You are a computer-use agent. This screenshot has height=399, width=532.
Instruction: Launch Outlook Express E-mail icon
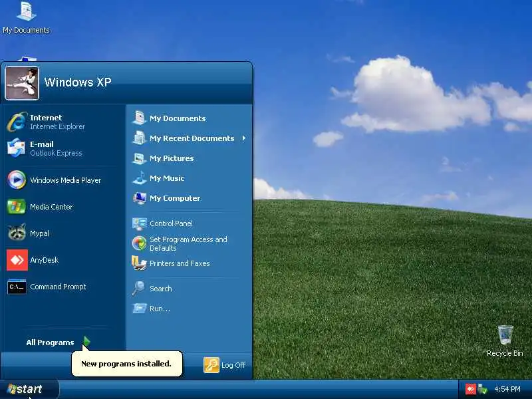(x=16, y=148)
